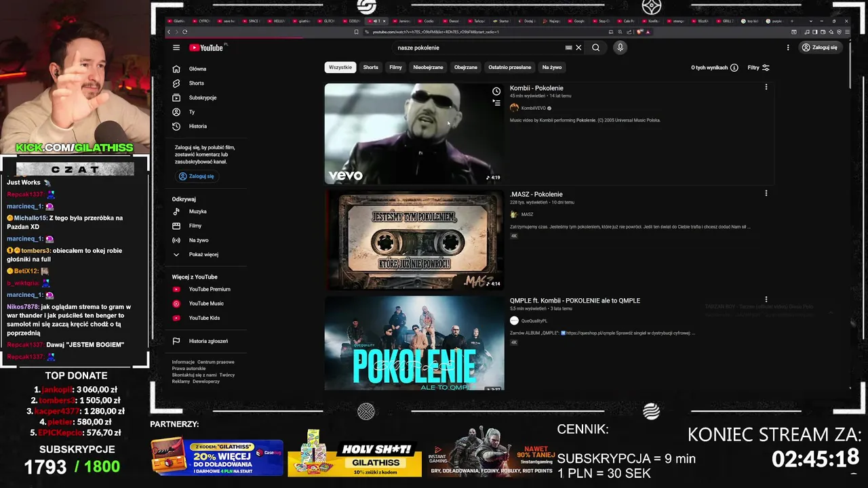868x488 pixels.
Task: Open Ty in the sidebar
Action: point(191,112)
